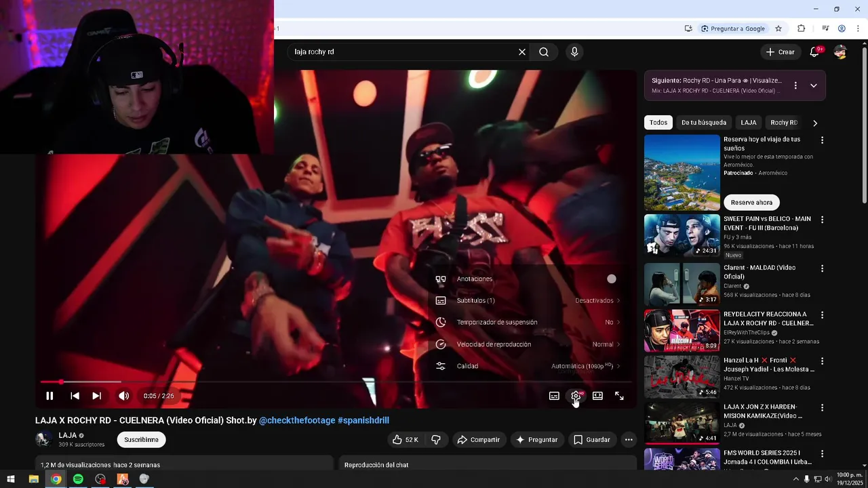Viewport: 868px width, 488px height.
Task: Skip to the previous video
Action: pos(75,396)
